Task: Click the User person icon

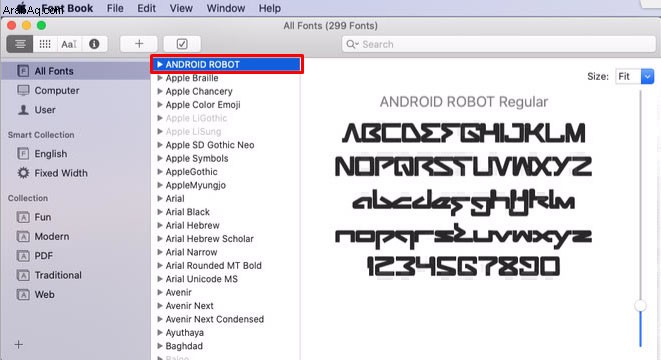Action: click(x=23, y=110)
